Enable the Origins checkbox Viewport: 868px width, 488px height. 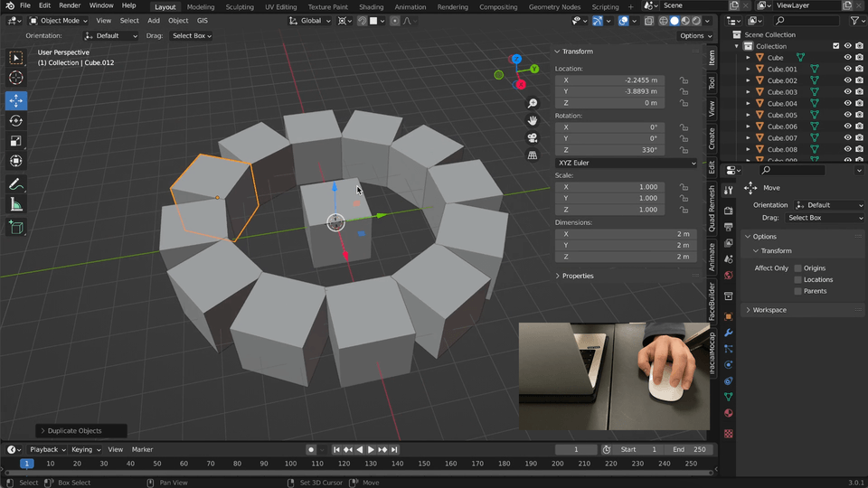click(x=797, y=268)
